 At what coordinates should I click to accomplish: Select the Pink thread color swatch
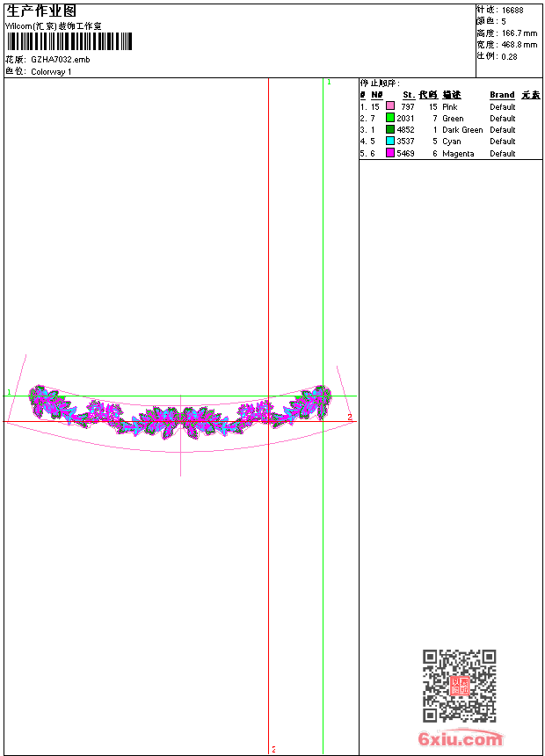(x=390, y=106)
